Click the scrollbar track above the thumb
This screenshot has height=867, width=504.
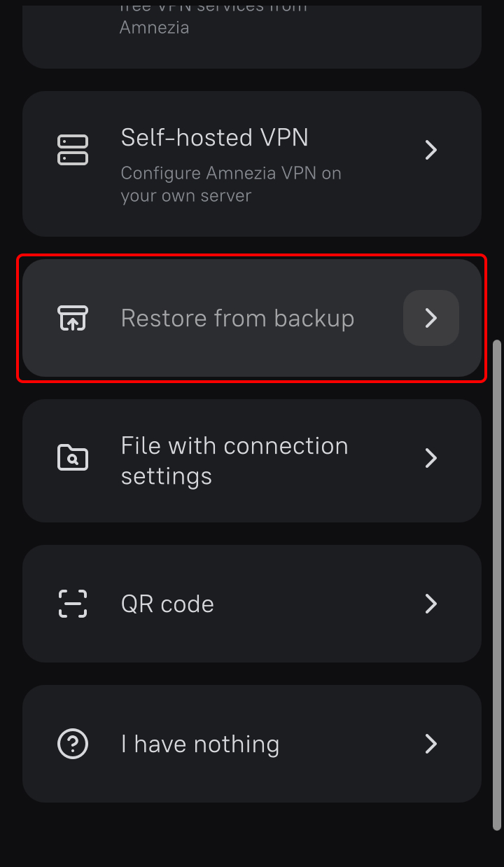[497, 175]
